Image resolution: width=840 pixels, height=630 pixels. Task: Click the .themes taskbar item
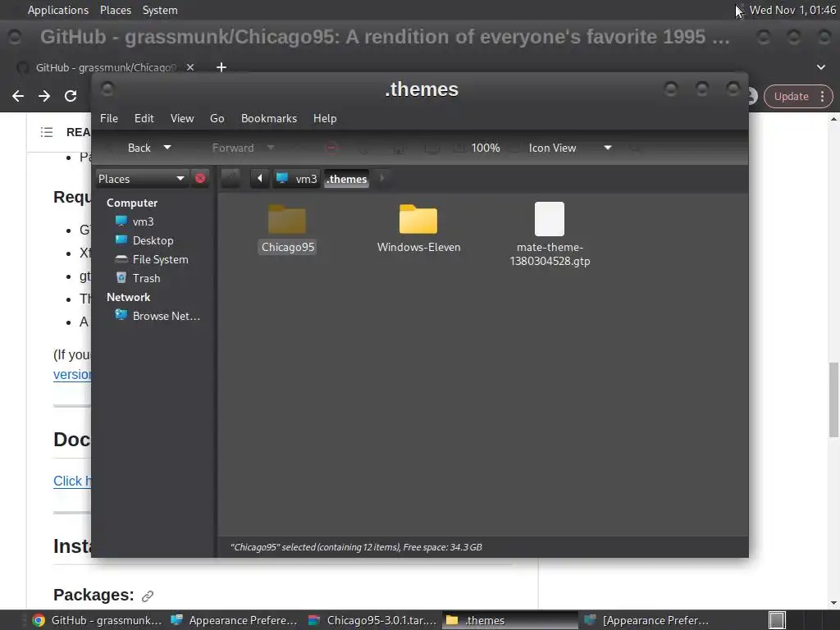510,620
